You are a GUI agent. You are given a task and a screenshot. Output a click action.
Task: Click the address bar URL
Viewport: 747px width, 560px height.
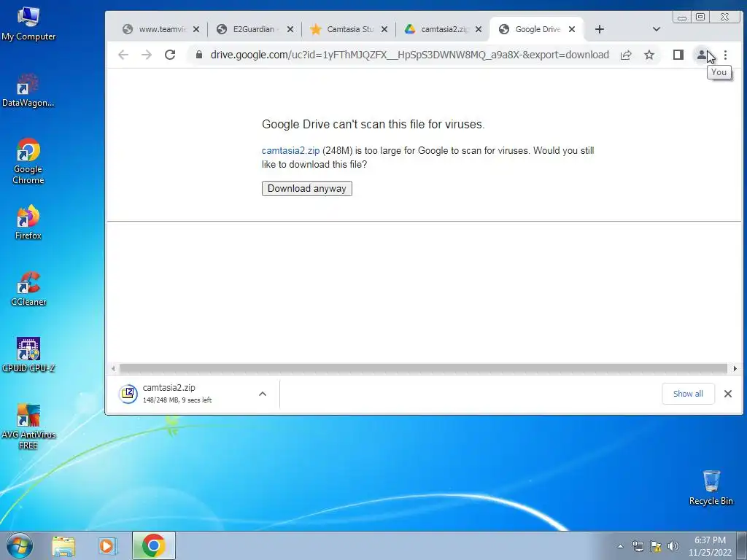[410, 55]
